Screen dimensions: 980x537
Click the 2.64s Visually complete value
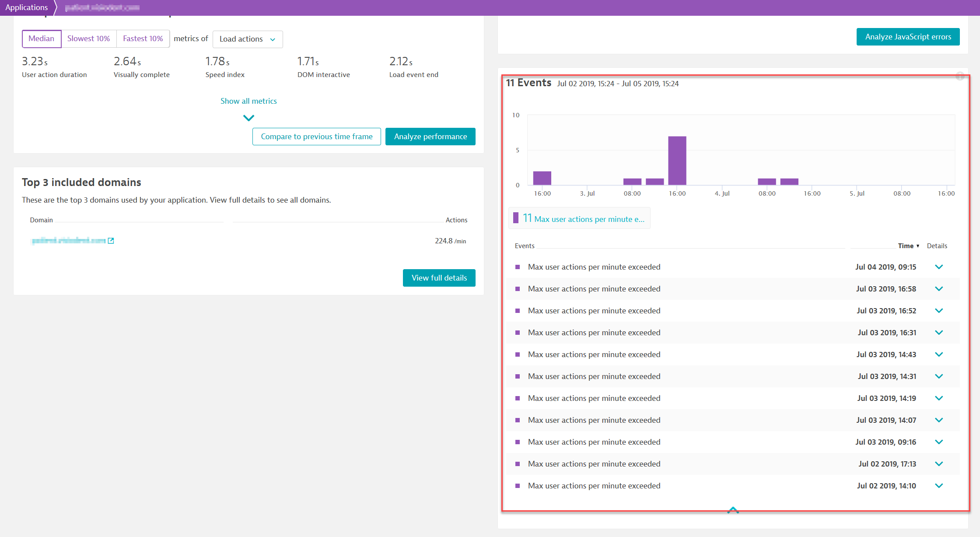(x=127, y=61)
